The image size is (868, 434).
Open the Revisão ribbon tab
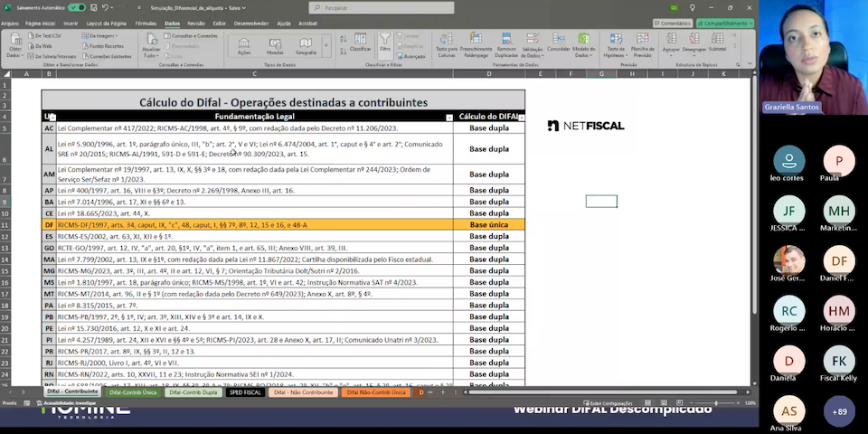coord(196,24)
